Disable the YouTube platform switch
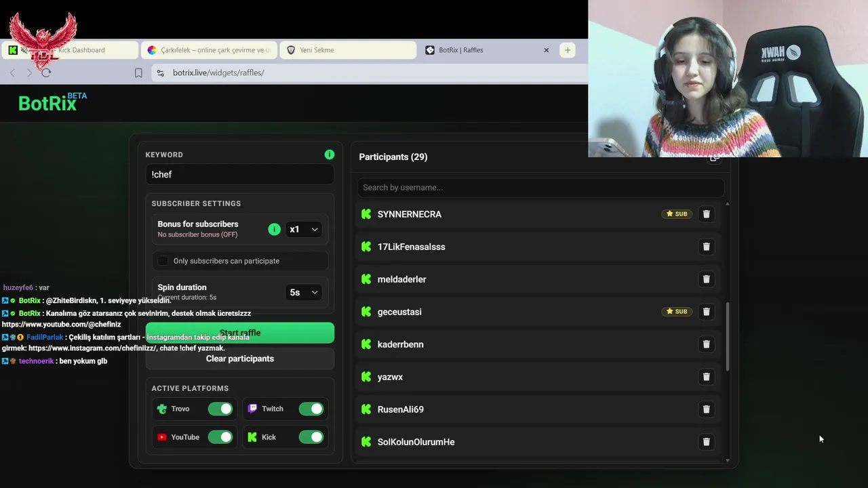This screenshot has width=868, height=488. pyautogui.click(x=220, y=437)
